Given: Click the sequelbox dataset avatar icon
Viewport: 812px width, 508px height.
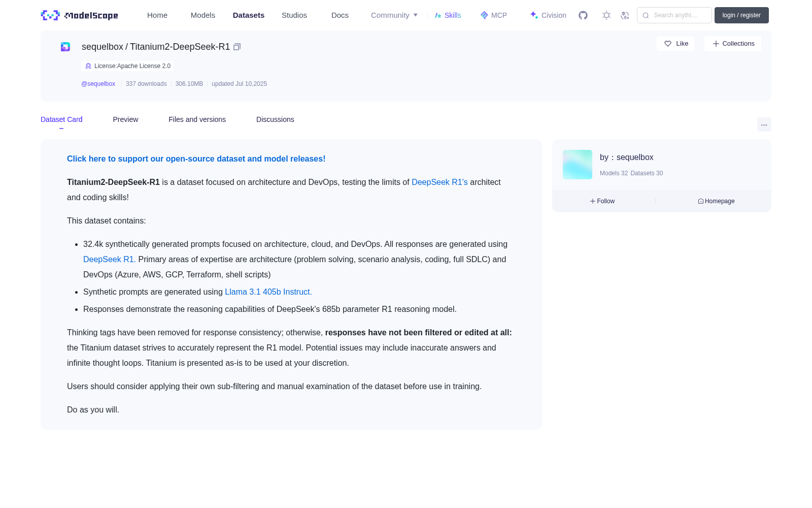Looking at the screenshot, I should (x=65, y=47).
